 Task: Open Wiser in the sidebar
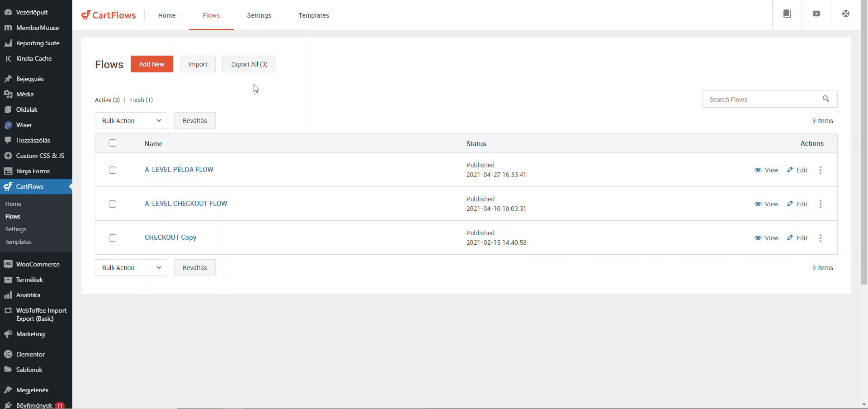coord(36,125)
